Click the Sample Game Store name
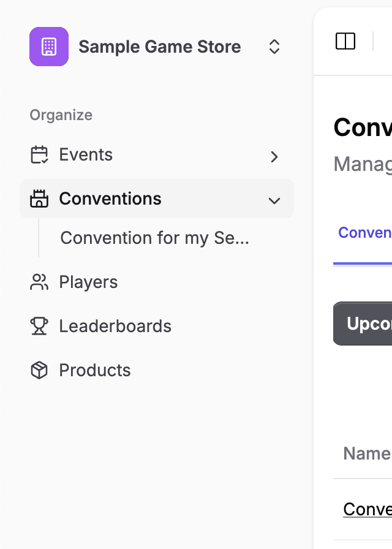Viewport: 392px width, 549px height. [159, 47]
